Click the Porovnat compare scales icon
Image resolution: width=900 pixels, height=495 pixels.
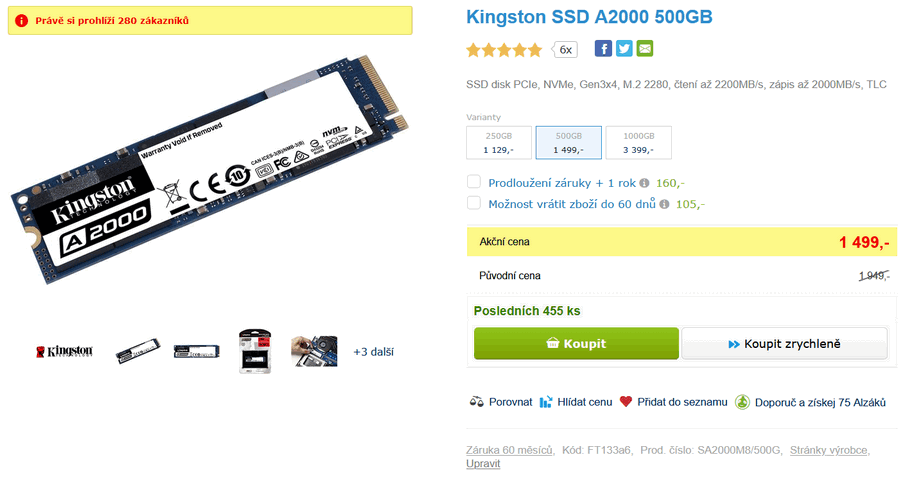point(476,402)
